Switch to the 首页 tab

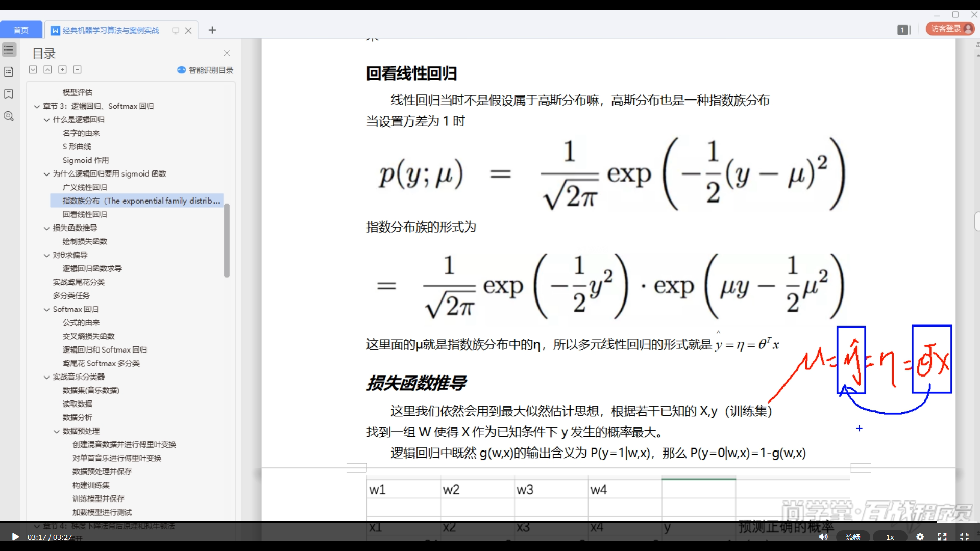(x=21, y=30)
